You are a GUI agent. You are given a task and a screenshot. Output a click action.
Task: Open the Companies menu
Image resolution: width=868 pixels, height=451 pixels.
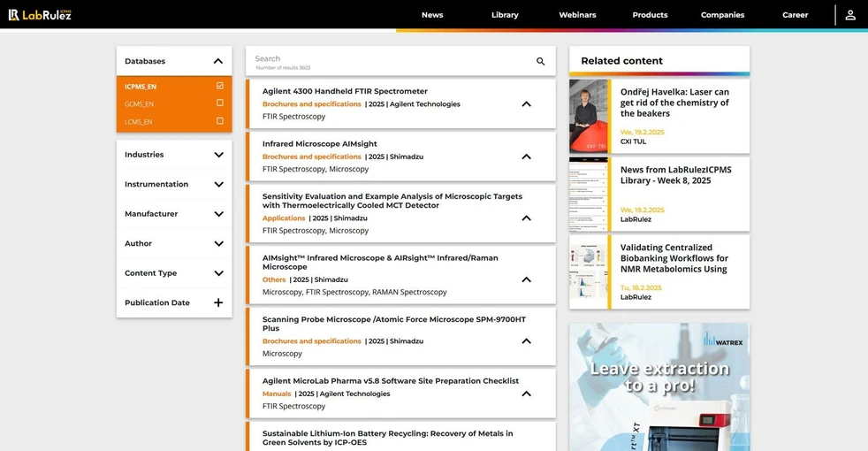click(x=722, y=15)
